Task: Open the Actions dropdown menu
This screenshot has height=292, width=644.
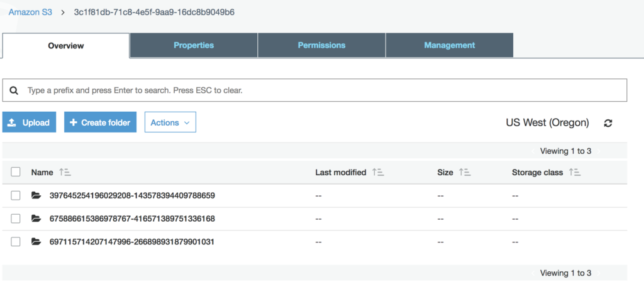Action: 170,122
